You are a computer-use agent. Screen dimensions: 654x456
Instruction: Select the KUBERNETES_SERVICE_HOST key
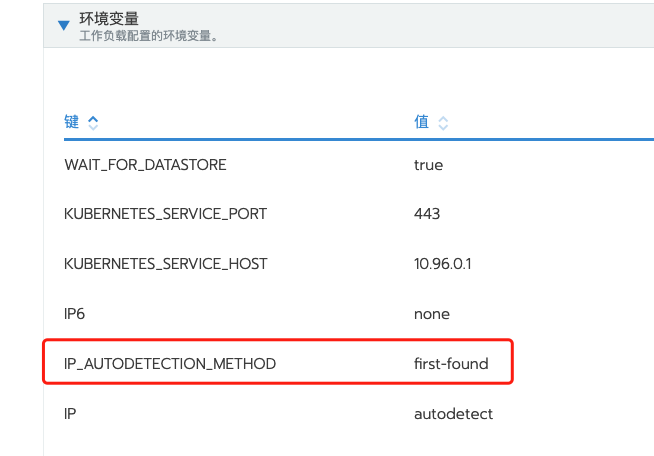click(165, 264)
